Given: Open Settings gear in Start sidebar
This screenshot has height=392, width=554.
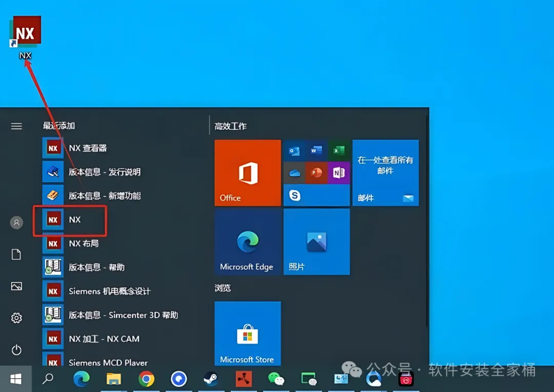Looking at the screenshot, I should point(16,318).
